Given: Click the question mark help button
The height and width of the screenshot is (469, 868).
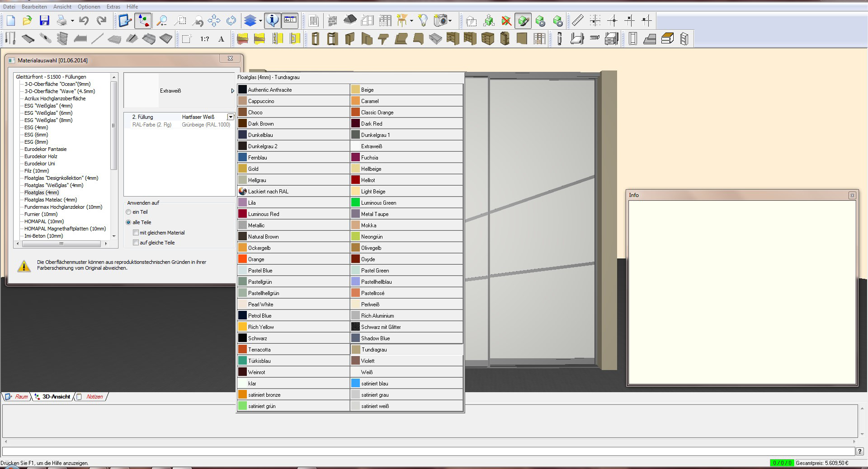Looking at the screenshot, I should (x=859, y=451).
